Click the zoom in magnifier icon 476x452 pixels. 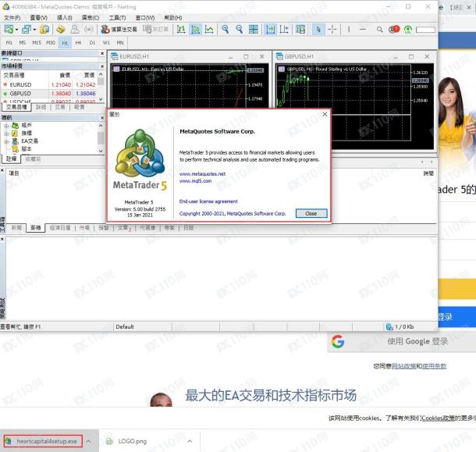226,30
